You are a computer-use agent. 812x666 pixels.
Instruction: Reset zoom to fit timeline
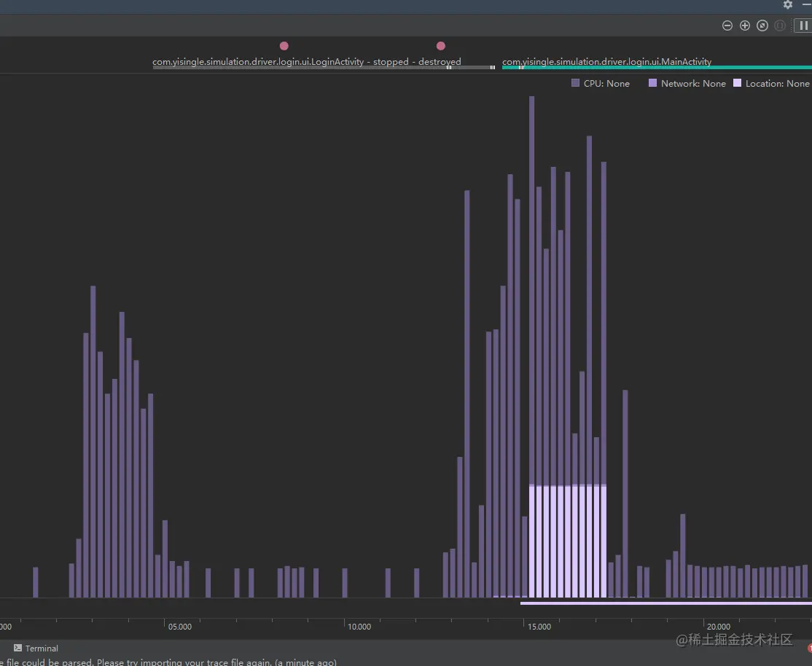pos(762,26)
